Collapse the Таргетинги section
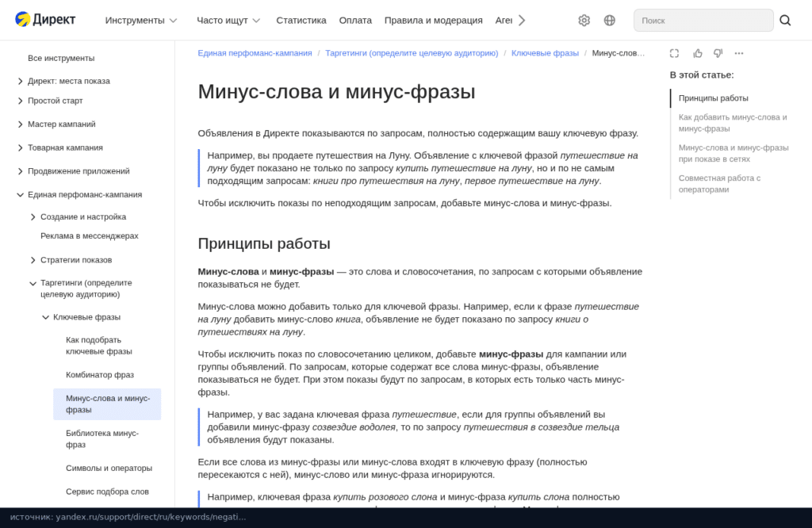This screenshot has height=528, width=812. click(x=33, y=283)
